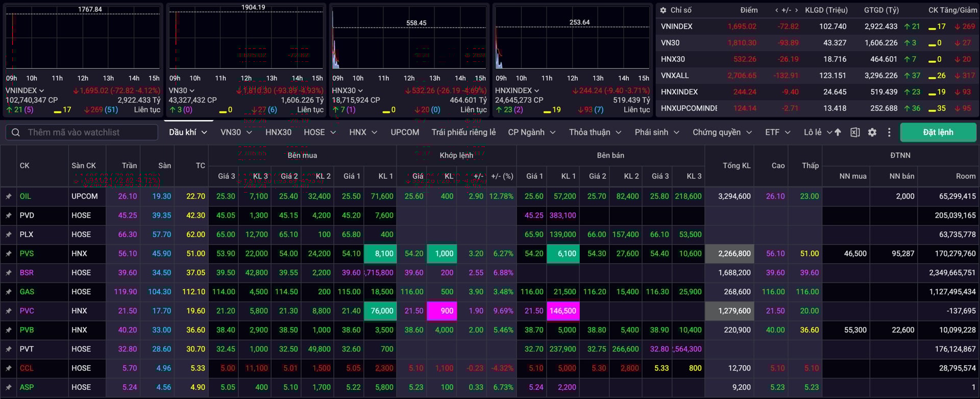Click the pin icon for OIL row
Image resolution: width=980 pixels, height=399 pixels.
pos(9,196)
